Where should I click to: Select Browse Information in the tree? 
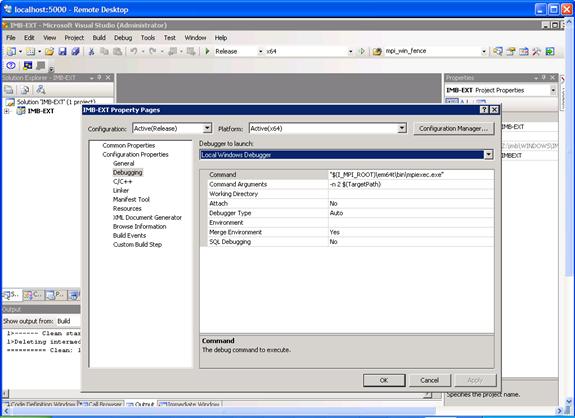coord(140,227)
